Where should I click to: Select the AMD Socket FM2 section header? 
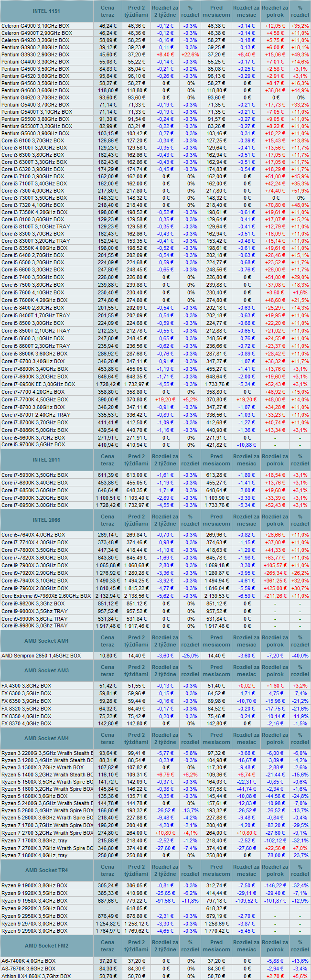pyautogui.click(x=46, y=946)
